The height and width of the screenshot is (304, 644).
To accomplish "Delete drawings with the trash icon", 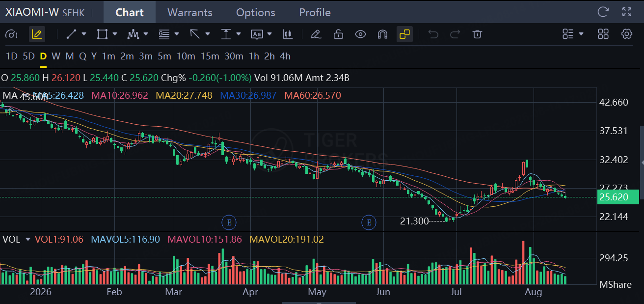I will pyautogui.click(x=477, y=34).
